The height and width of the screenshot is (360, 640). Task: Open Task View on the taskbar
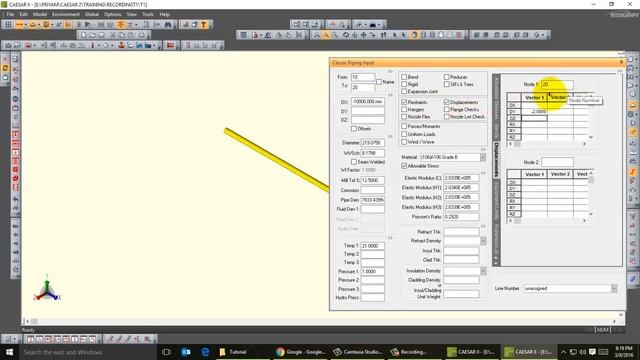[166, 352]
